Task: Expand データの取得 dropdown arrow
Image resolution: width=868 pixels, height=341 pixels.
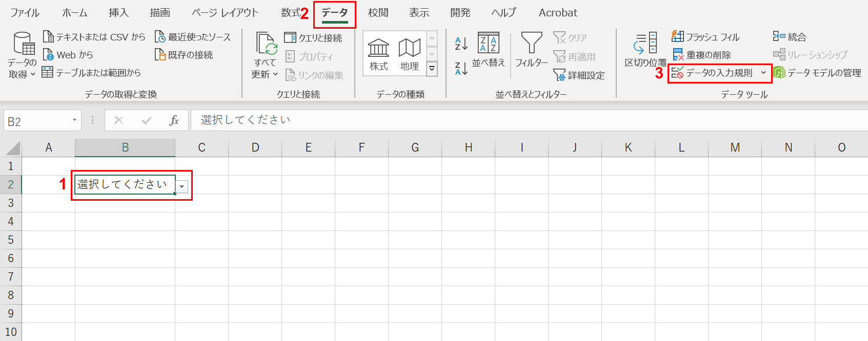Action: point(33,75)
